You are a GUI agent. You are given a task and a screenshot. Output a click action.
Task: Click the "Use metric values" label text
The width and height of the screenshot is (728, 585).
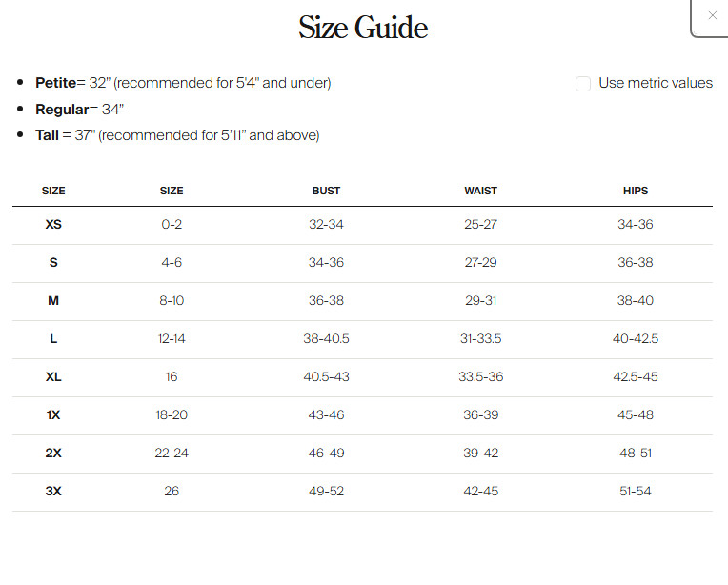655,83
